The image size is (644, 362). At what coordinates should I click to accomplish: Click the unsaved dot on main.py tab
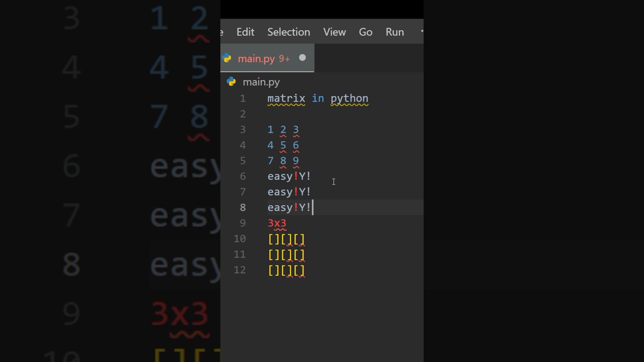302,58
